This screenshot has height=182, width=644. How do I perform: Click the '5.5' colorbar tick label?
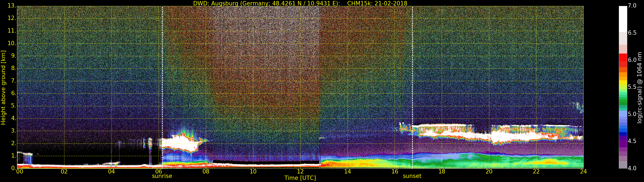632,87
